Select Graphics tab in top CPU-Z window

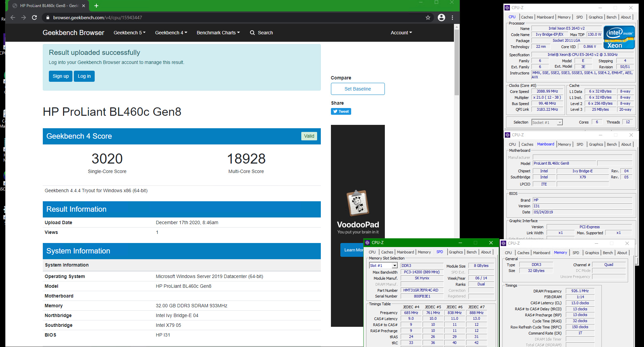[x=596, y=17]
